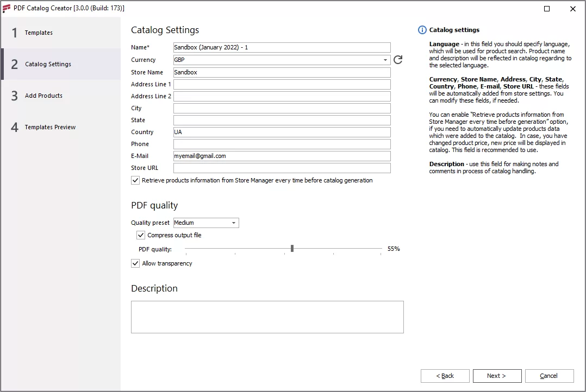Maximize the PDF Catalog Creator window
The height and width of the screenshot is (392, 586).
tap(547, 9)
